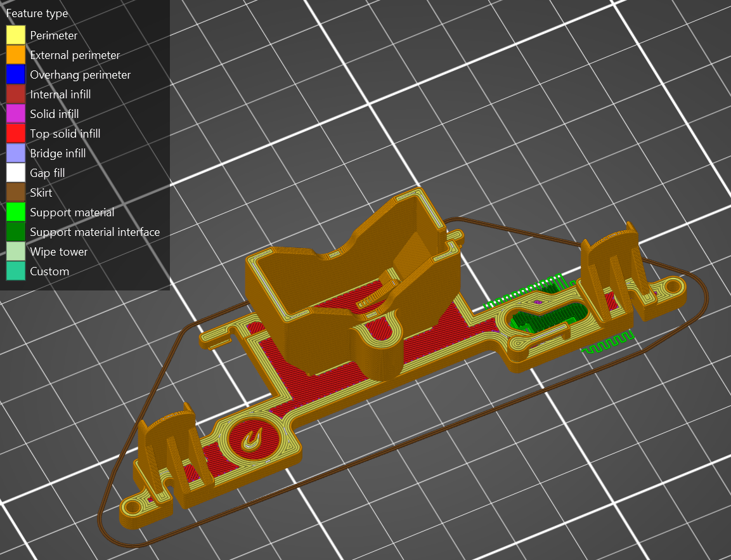The width and height of the screenshot is (731, 560).
Task: Click the dark red Internal infill swatch
Action: coord(15,94)
